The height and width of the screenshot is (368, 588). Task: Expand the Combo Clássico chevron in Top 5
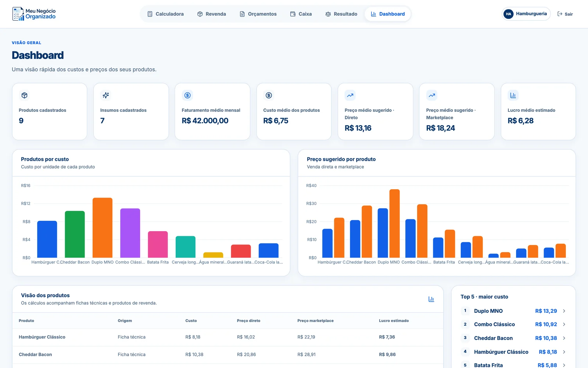click(x=564, y=324)
